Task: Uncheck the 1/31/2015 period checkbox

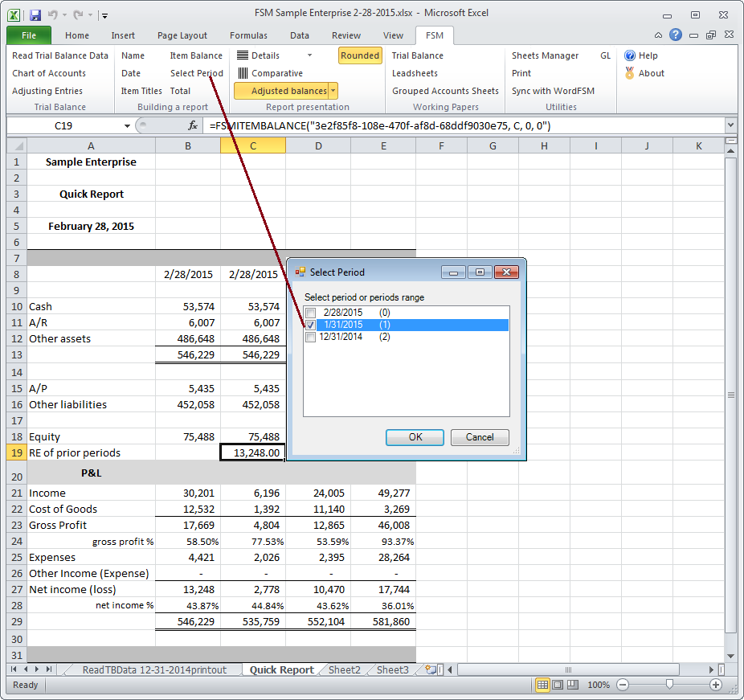Action: (x=310, y=325)
